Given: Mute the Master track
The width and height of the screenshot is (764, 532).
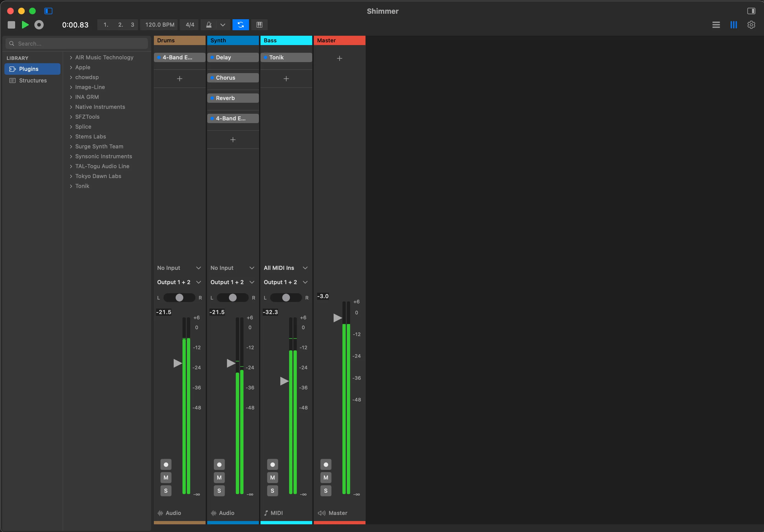Looking at the screenshot, I should (326, 477).
